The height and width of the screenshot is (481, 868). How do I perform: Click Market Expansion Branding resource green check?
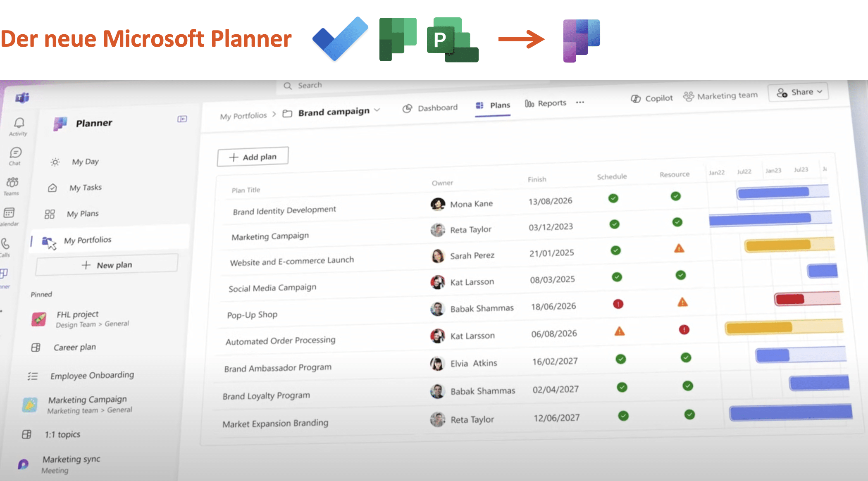point(689,414)
